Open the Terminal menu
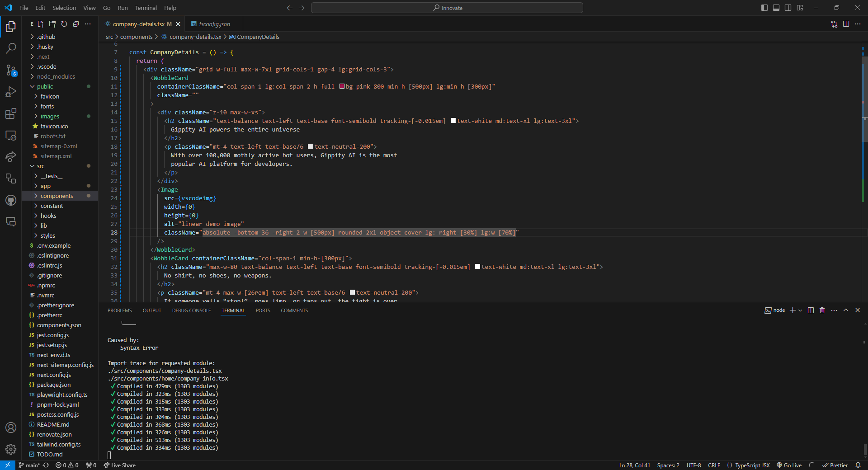868x470 pixels. tap(146, 8)
